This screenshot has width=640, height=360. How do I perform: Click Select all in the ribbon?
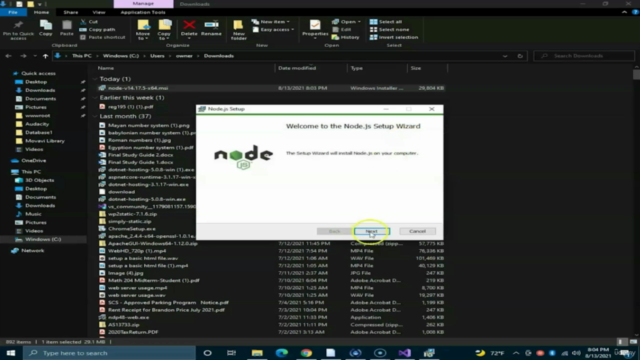coord(386,22)
